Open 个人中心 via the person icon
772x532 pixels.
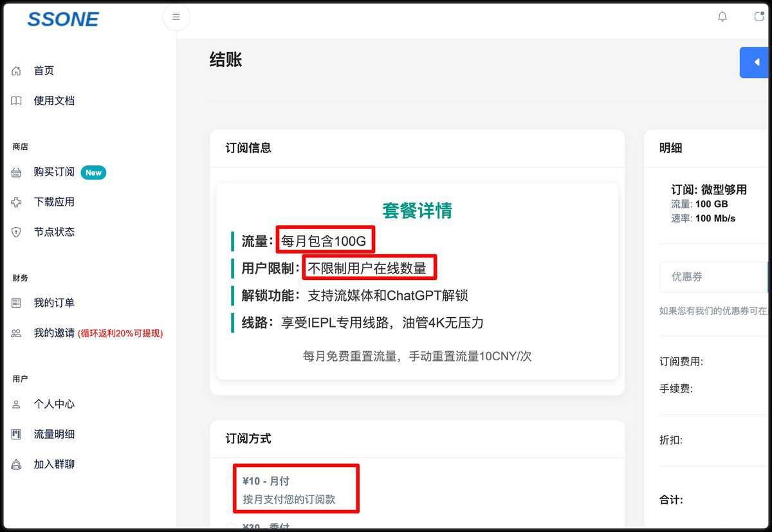click(x=15, y=404)
